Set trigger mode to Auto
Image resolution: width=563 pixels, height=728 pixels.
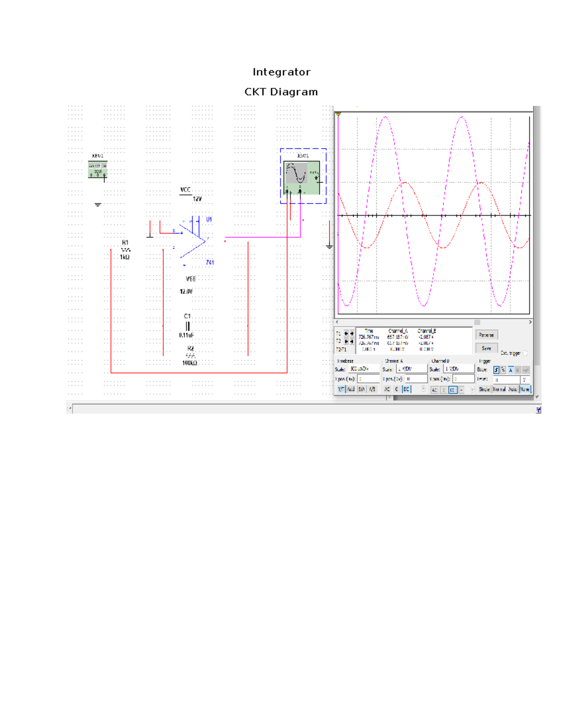point(512,389)
